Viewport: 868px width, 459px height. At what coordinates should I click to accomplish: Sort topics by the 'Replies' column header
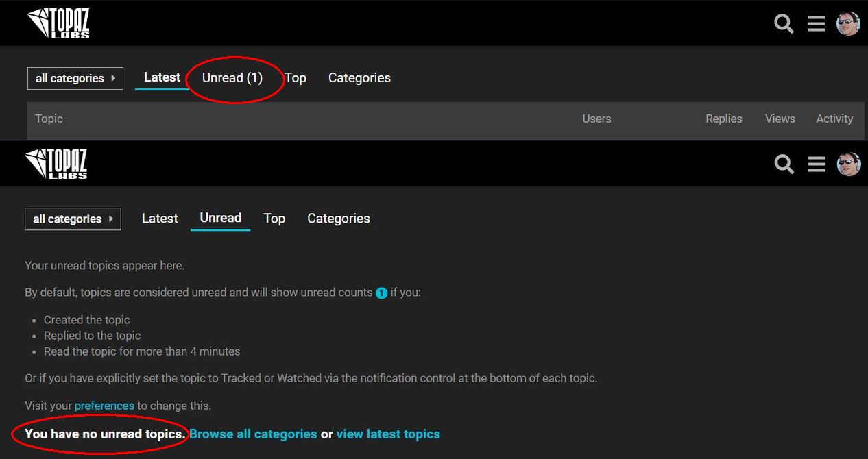pyautogui.click(x=724, y=119)
